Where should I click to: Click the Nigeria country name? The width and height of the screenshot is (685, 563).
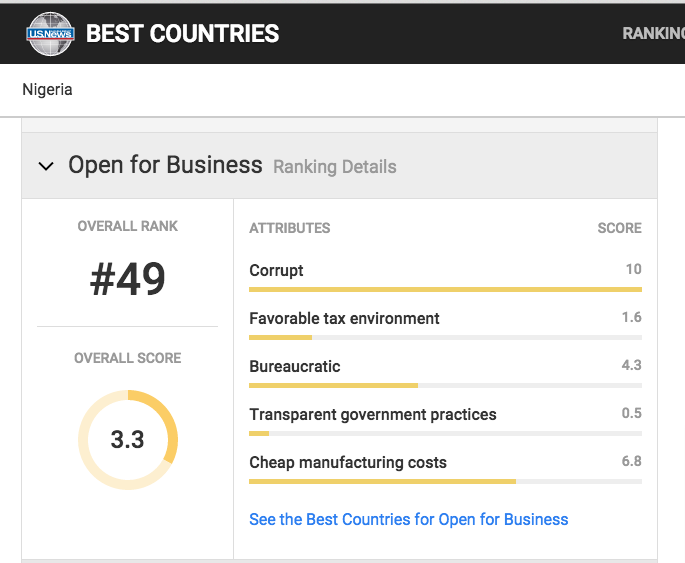(x=47, y=90)
